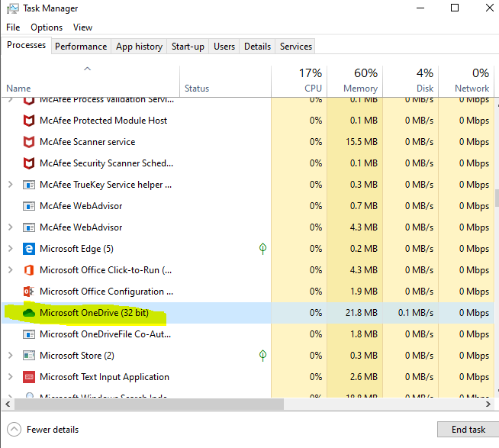Screen dimensions: 499x448
Task: Collapse view with the Fewer details arrow
Action: point(14,430)
